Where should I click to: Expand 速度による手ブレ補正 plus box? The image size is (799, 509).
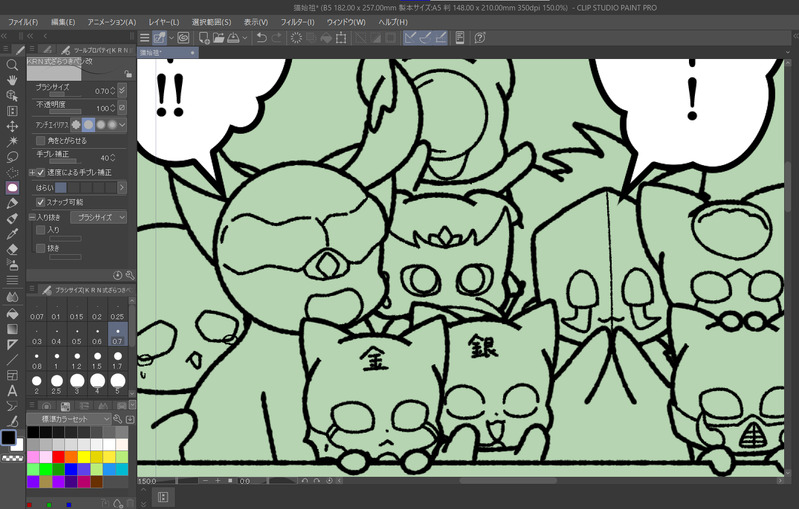point(32,173)
